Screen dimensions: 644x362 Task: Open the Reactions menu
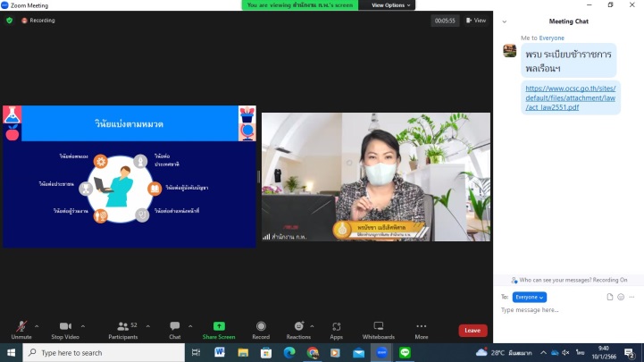coord(298,331)
